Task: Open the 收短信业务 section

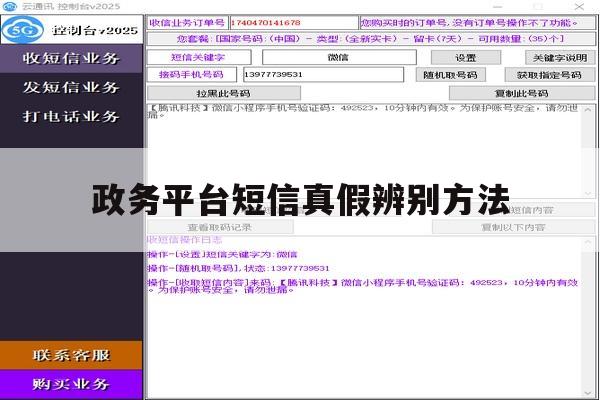Action: click(x=71, y=59)
